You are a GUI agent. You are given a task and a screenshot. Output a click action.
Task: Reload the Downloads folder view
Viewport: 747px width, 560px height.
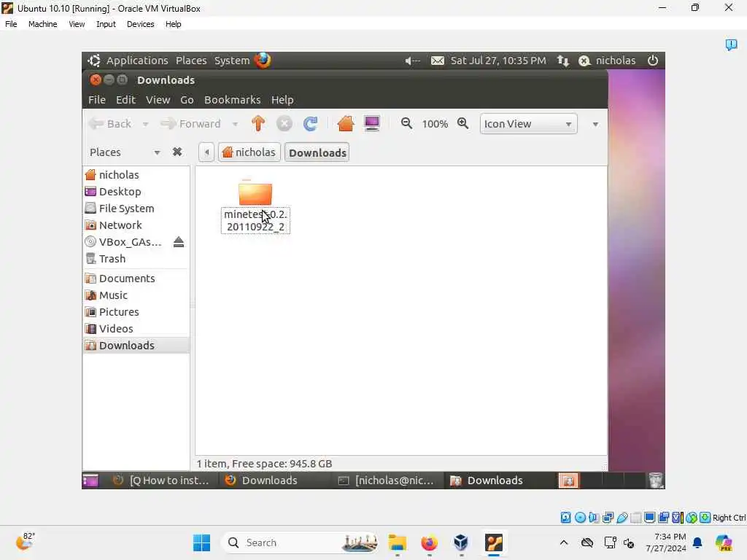(x=310, y=124)
